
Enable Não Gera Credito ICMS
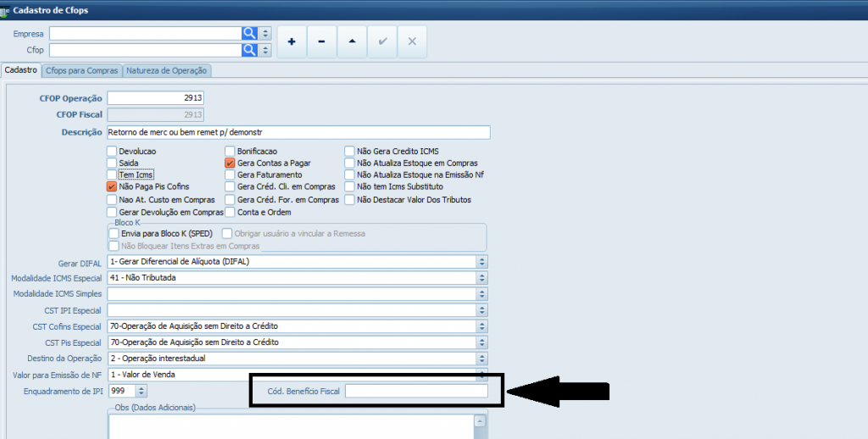point(349,151)
